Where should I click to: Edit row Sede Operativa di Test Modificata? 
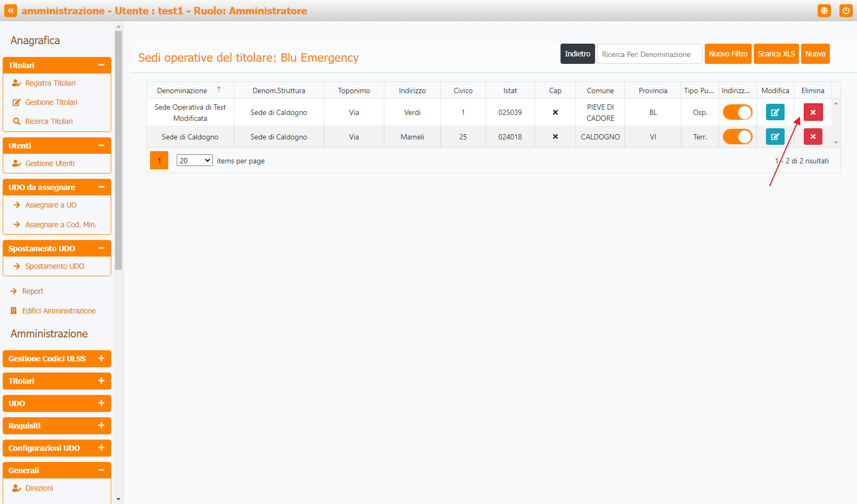pos(775,112)
